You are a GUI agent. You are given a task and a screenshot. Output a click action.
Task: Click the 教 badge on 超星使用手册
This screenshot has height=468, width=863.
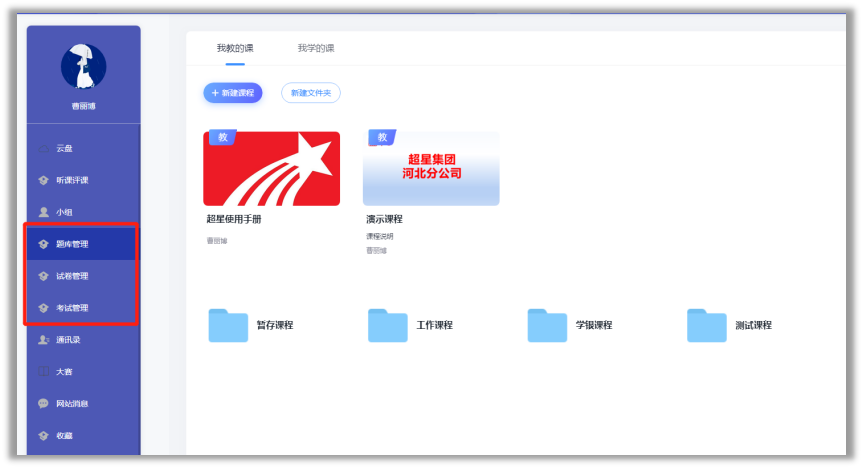pos(222,137)
